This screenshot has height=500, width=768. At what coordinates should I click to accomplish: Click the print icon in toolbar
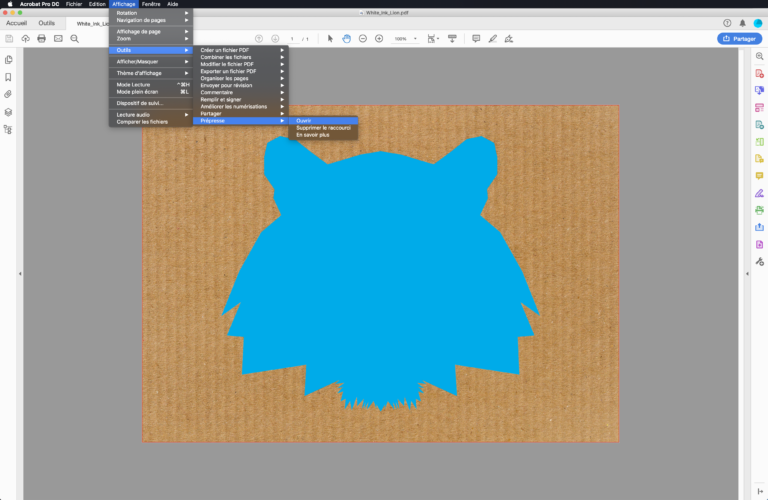pos(41,38)
